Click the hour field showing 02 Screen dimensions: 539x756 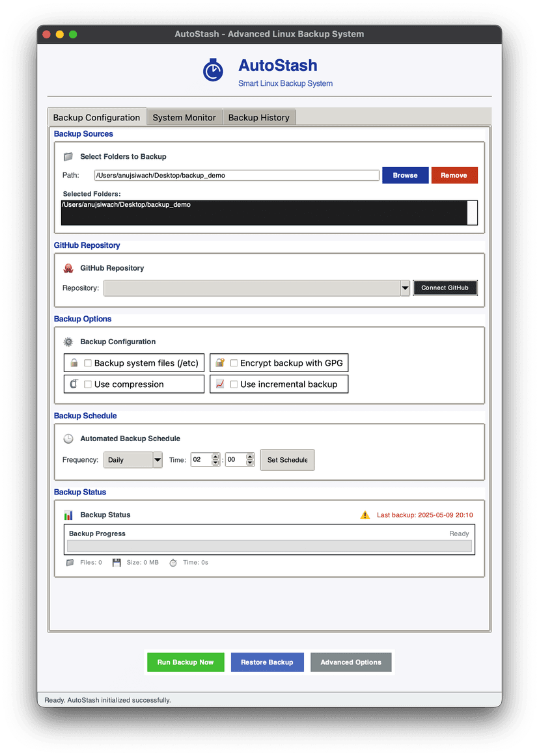coord(201,459)
